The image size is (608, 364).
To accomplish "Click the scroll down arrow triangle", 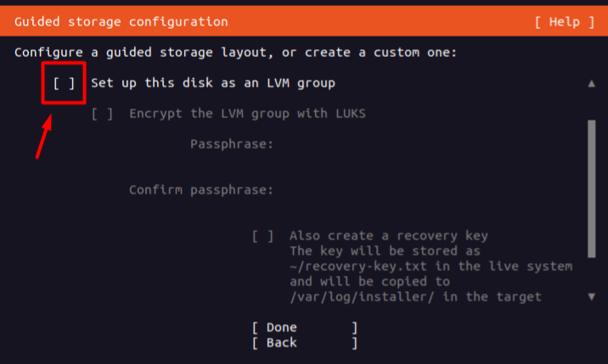I will 591,296.
